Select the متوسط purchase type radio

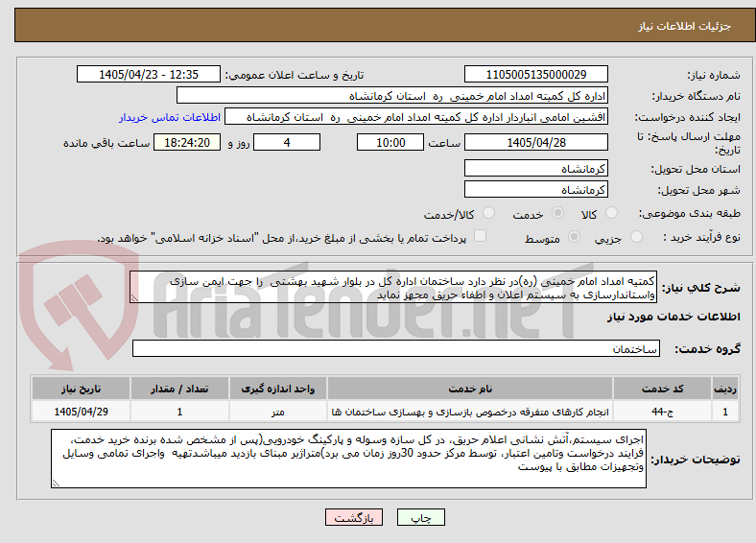pyautogui.click(x=574, y=236)
